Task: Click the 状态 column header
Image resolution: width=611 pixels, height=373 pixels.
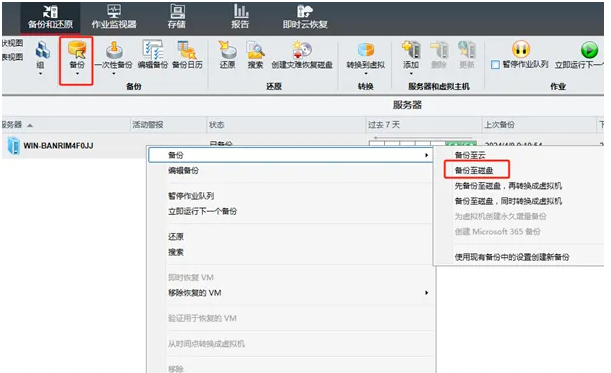Action: pos(286,125)
